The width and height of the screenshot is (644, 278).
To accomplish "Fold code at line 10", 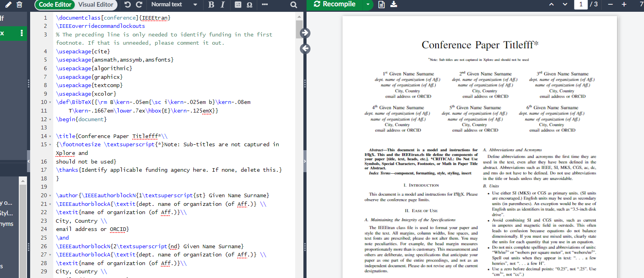I will pos(50,102).
